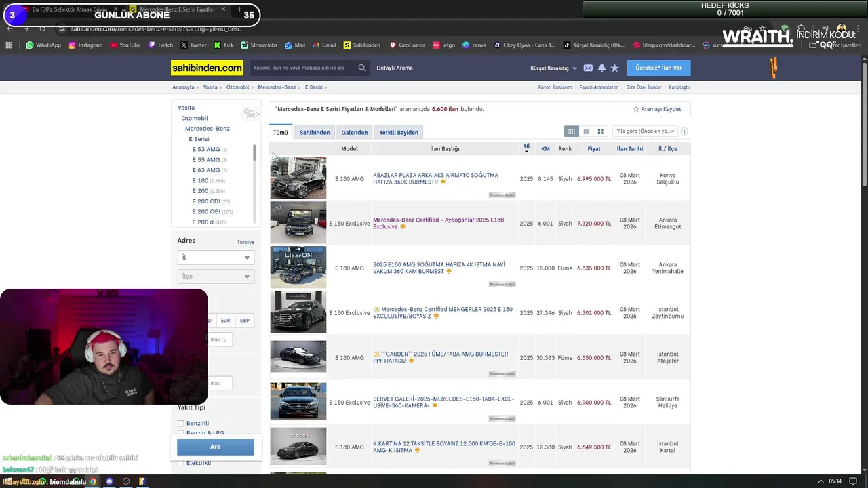Open the messages envelope icon

click(588, 68)
